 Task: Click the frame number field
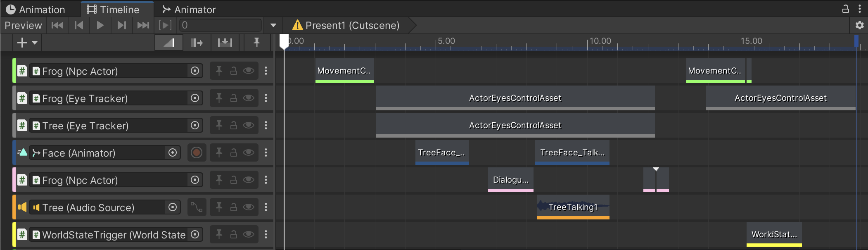click(x=220, y=25)
